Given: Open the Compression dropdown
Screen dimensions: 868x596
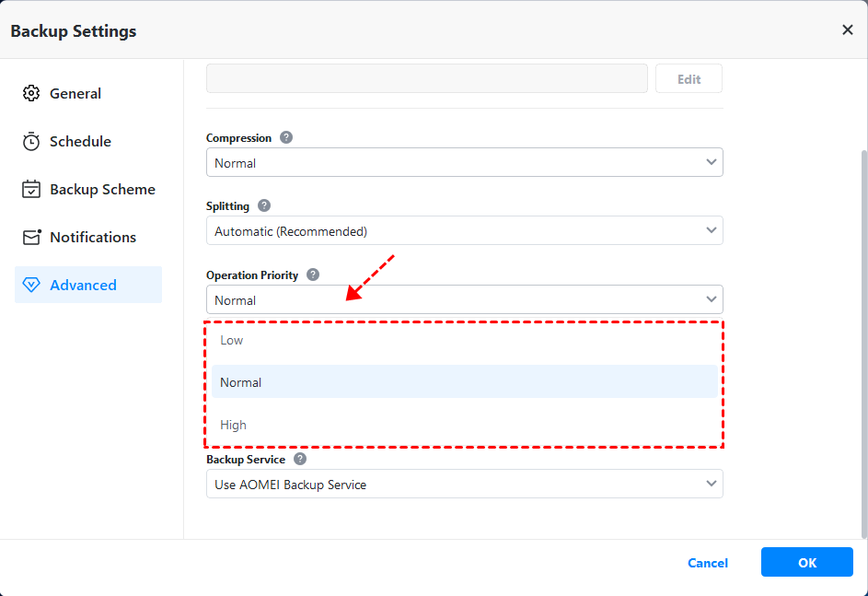Looking at the screenshot, I should [x=464, y=162].
